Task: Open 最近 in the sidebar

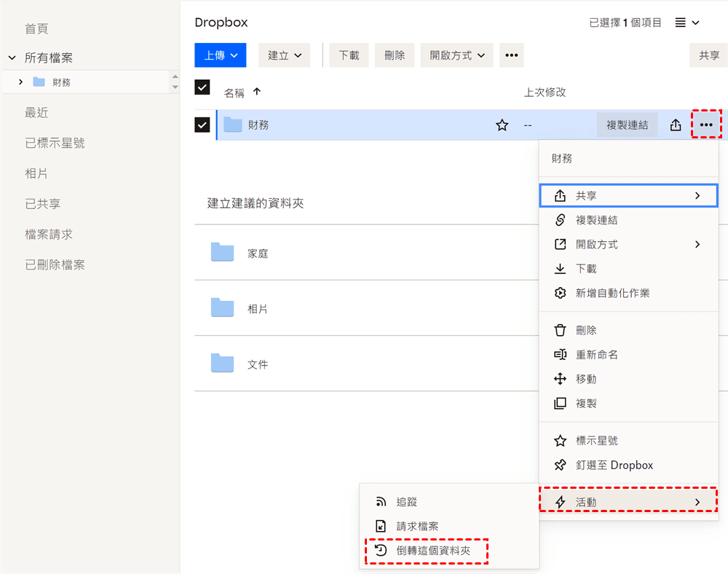Action: coord(36,112)
